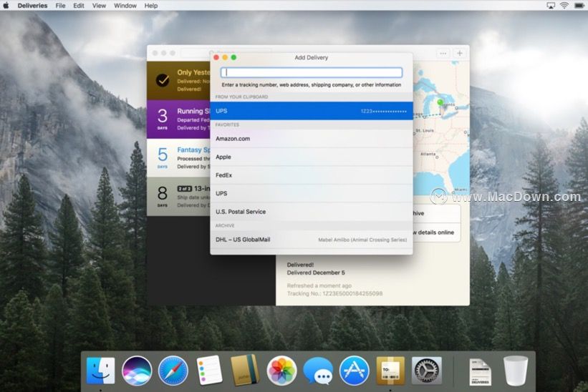Open App Store in the Dock
Screen dimensions: 588x392
point(354,371)
